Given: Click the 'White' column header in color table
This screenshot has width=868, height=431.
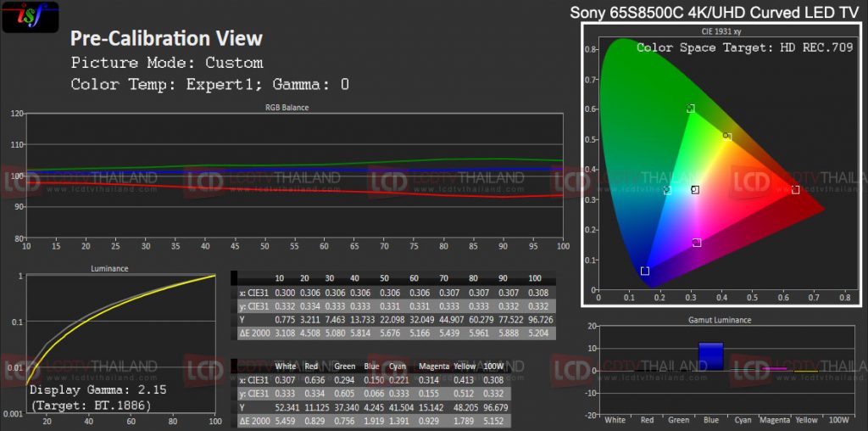Looking at the screenshot, I should click(285, 367).
